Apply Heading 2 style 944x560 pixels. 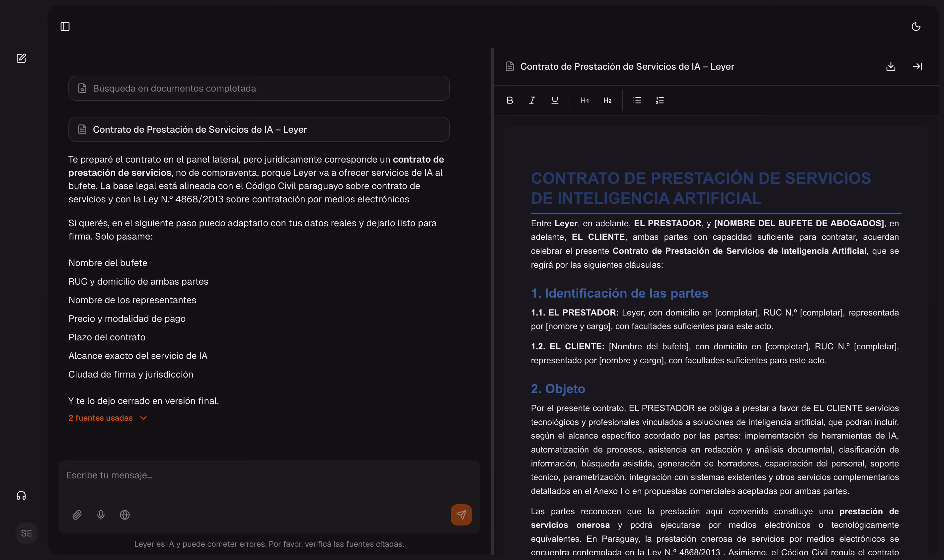tap(607, 100)
